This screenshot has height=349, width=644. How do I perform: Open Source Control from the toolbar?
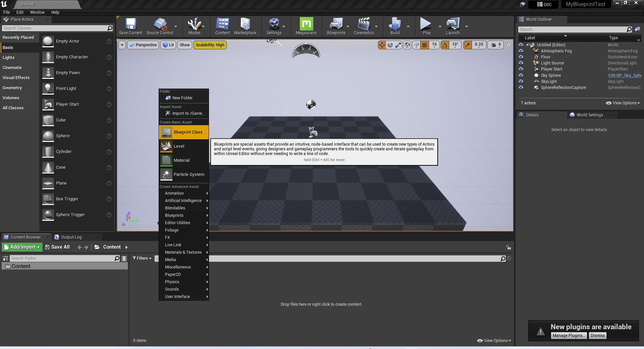pyautogui.click(x=160, y=26)
